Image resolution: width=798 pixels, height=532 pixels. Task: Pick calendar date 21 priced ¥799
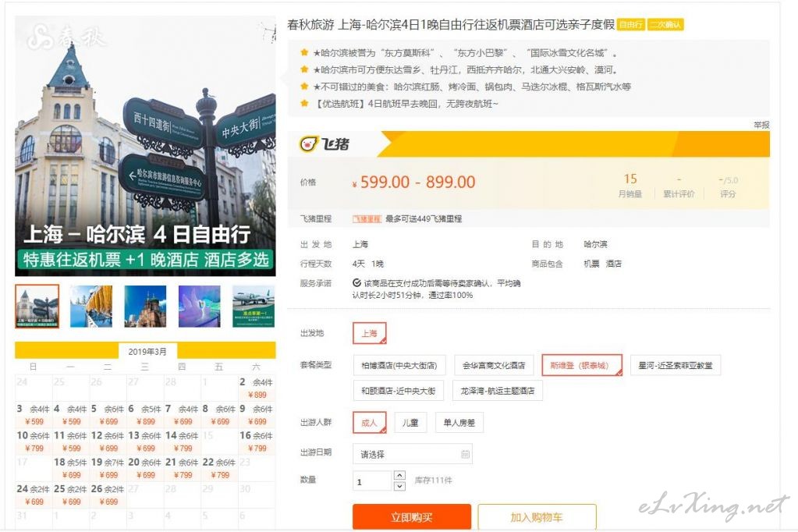(183, 468)
